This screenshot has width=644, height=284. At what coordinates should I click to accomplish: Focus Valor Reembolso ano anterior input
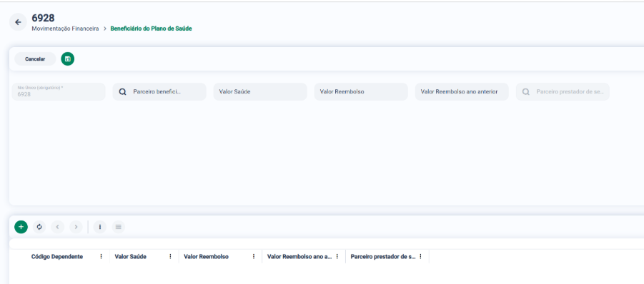point(462,92)
